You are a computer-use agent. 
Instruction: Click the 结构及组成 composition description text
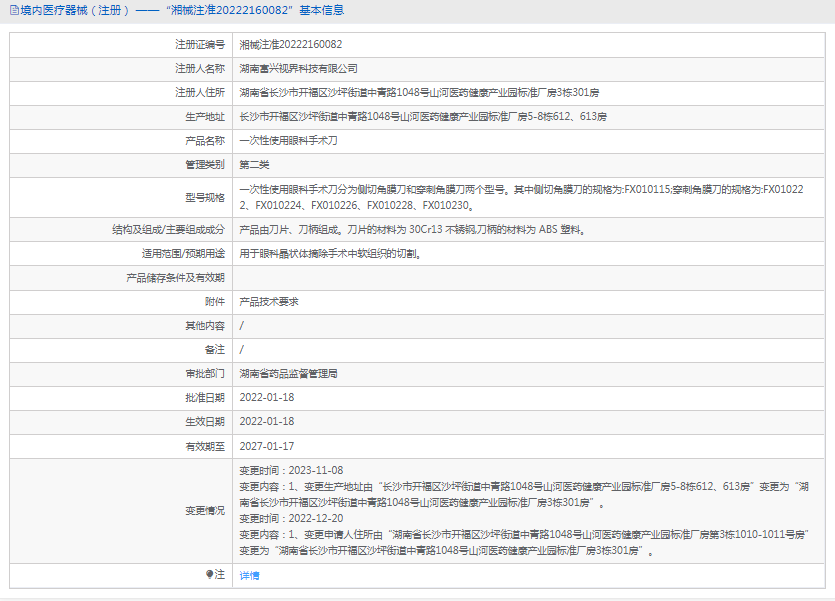coord(412,229)
